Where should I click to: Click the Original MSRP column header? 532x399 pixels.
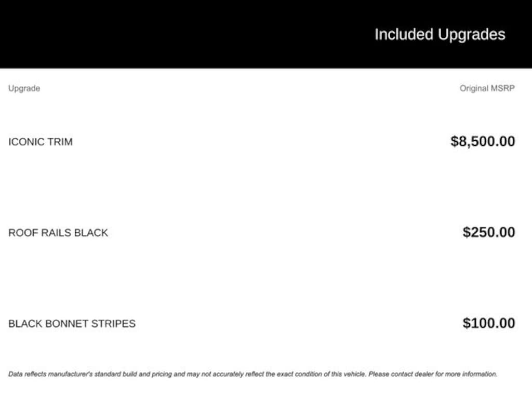[487, 88]
